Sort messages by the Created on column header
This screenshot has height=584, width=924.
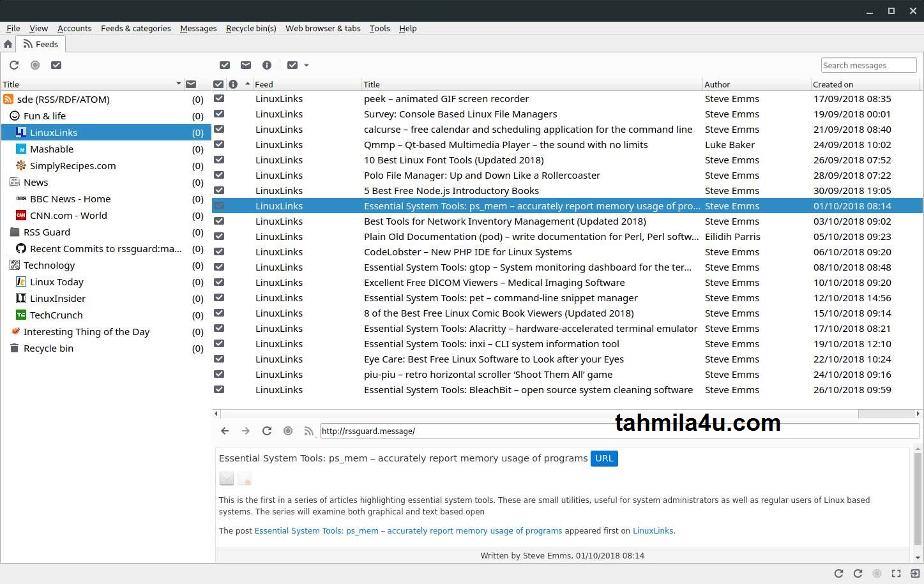(867, 84)
